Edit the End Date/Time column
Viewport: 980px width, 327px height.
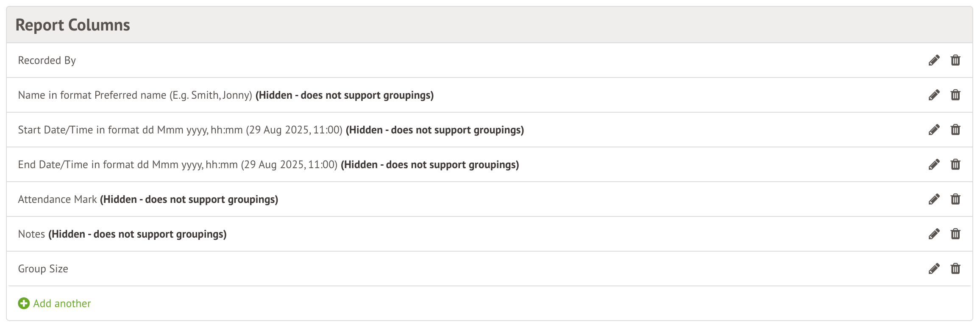pyautogui.click(x=934, y=164)
